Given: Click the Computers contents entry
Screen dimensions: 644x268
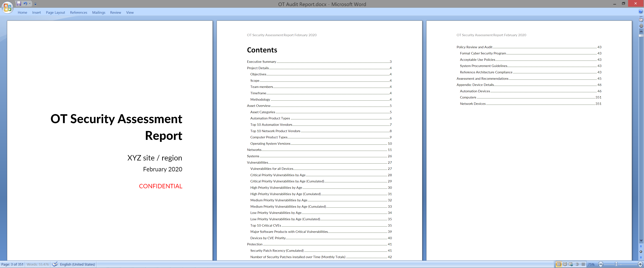Looking at the screenshot, I should tap(531, 97).
